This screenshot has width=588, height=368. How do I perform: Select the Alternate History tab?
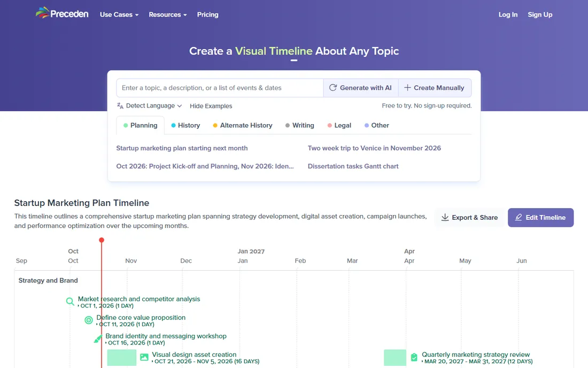click(x=242, y=125)
